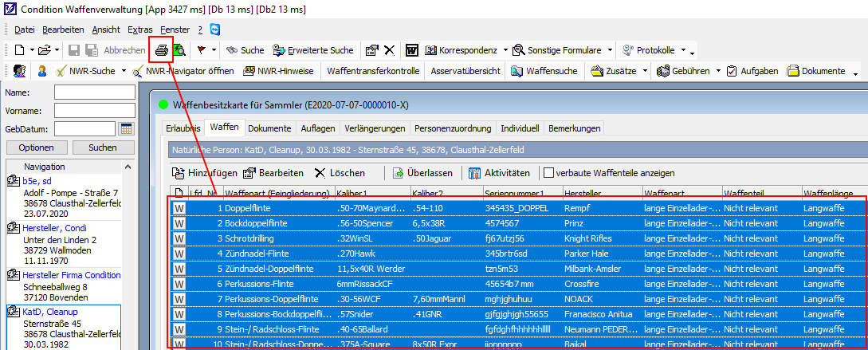Open the calendar picker beside GebDatum
Viewport: 868px width, 350px height.
(x=126, y=129)
